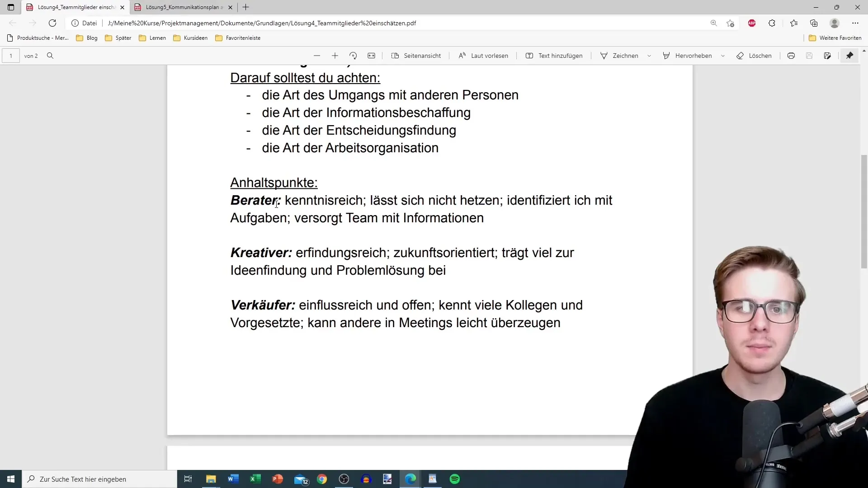
Task: Open the Blog bookmark folder
Action: point(87,38)
